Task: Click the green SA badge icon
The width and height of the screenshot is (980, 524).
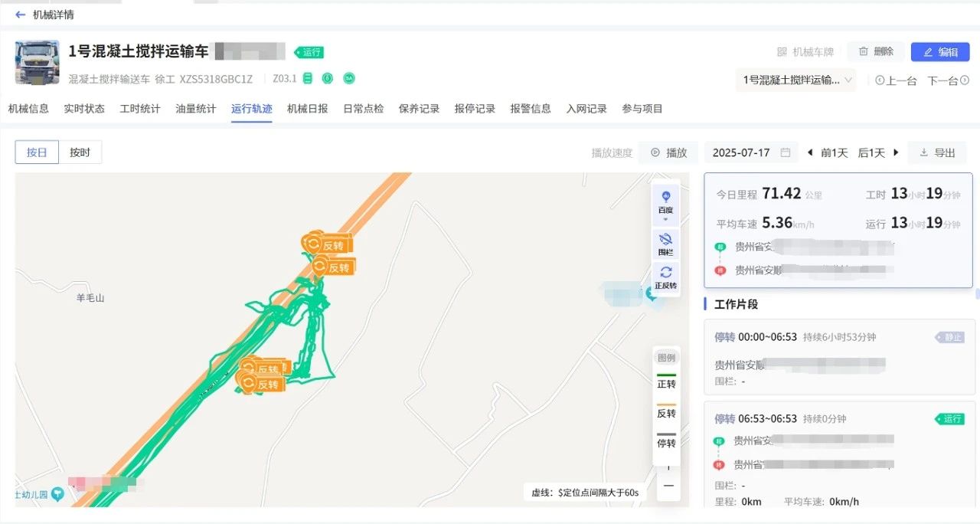Action: click(348, 78)
